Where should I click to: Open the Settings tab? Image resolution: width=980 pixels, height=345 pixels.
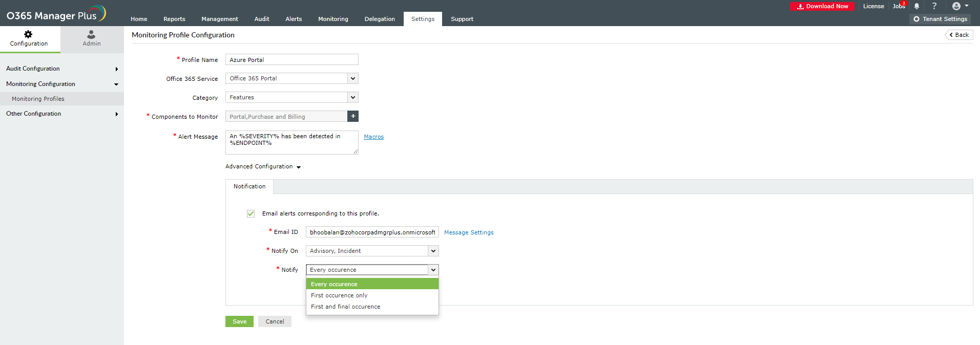click(423, 19)
